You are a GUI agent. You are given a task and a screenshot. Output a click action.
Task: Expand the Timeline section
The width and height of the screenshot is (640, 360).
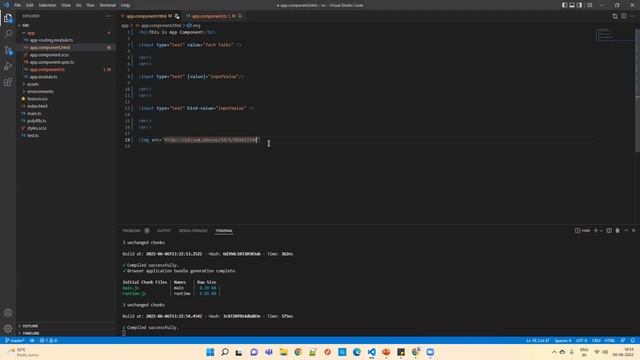click(x=31, y=333)
